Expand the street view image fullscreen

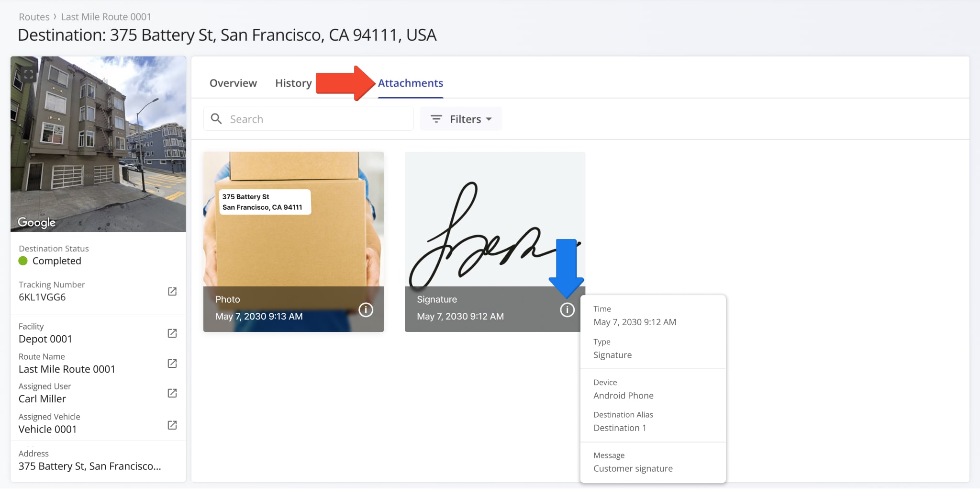coord(29,74)
